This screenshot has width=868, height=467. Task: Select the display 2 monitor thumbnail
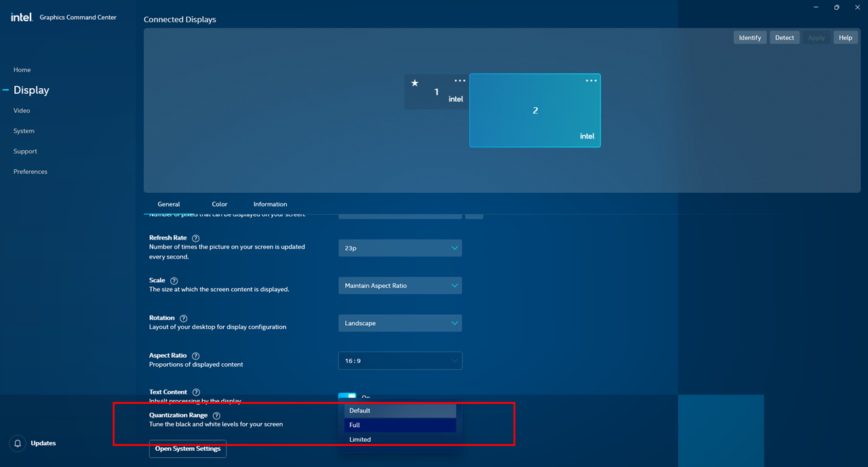pos(534,111)
